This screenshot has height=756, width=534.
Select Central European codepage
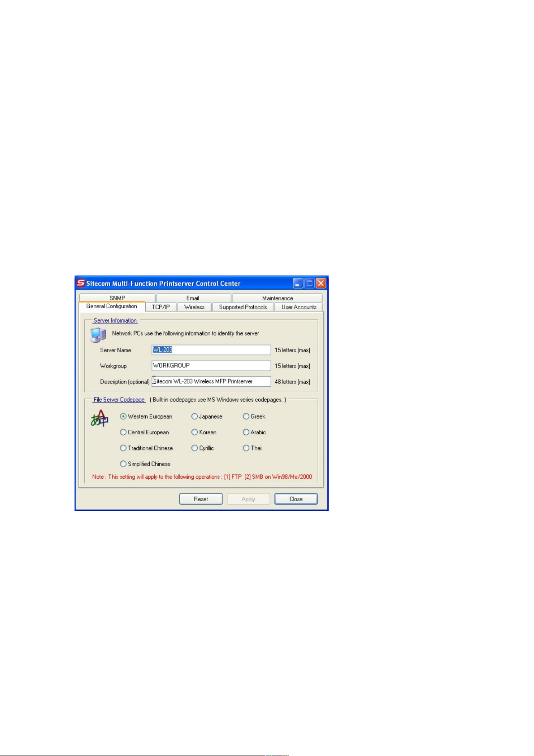pos(144,432)
